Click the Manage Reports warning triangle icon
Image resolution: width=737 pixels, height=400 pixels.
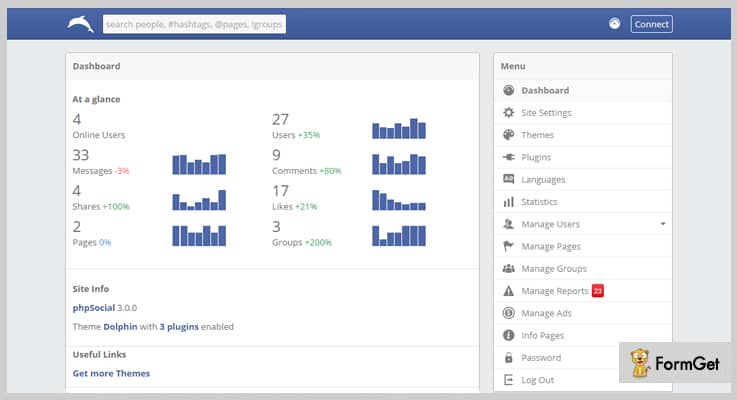(509, 291)
